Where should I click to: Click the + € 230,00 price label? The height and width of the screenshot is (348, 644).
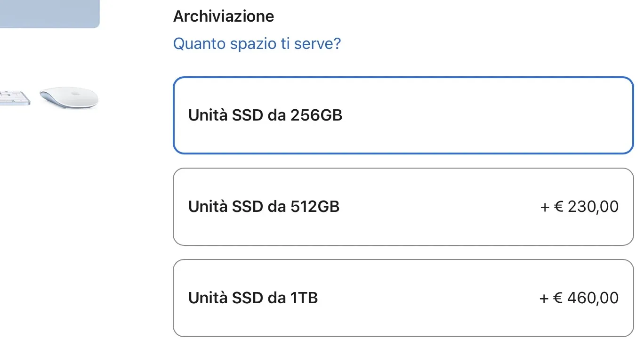[x=580, y=206]
